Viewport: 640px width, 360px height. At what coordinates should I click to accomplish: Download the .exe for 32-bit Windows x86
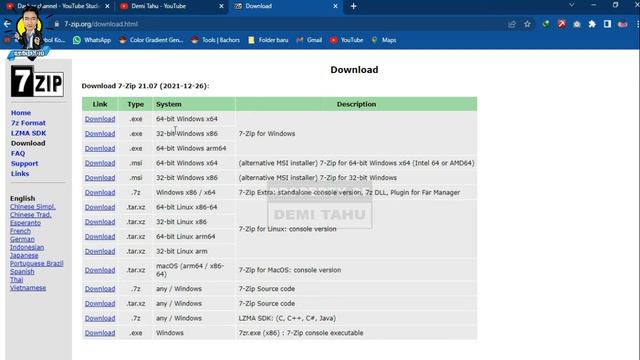(x=100, y=133)
